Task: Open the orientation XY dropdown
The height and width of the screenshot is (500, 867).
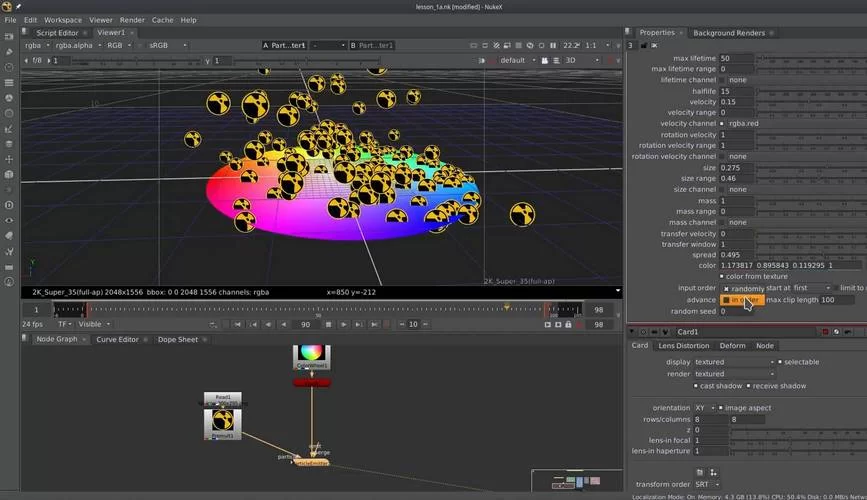Action: (704, 408)
